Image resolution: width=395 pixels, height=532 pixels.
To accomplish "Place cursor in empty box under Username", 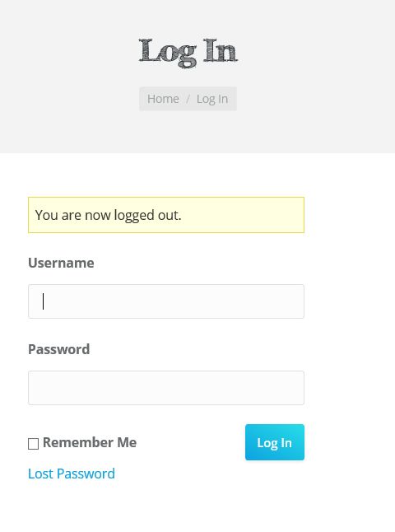I will (166, 301).
